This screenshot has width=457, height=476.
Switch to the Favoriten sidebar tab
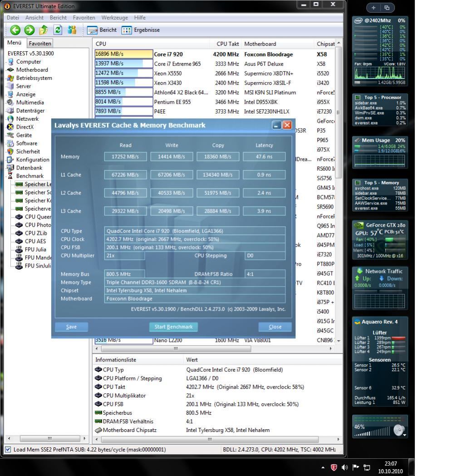click(40, 44)
